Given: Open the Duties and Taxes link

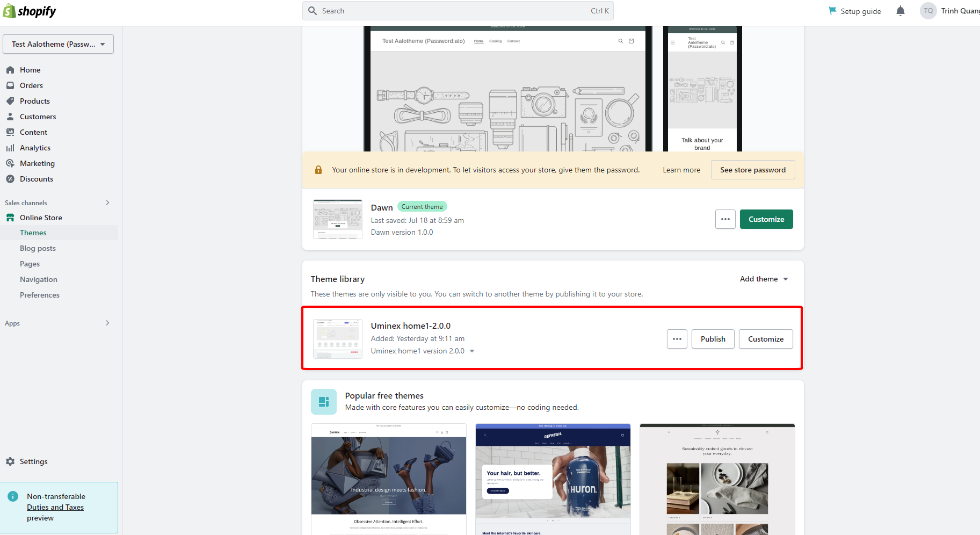Looking at the screenshot, I should [x=55, y=507].
